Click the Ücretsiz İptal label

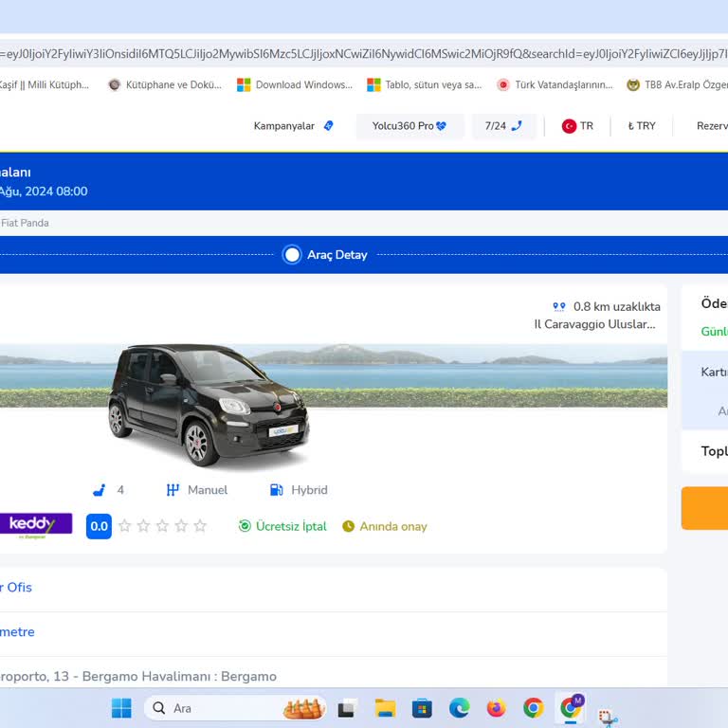[291, 526]
